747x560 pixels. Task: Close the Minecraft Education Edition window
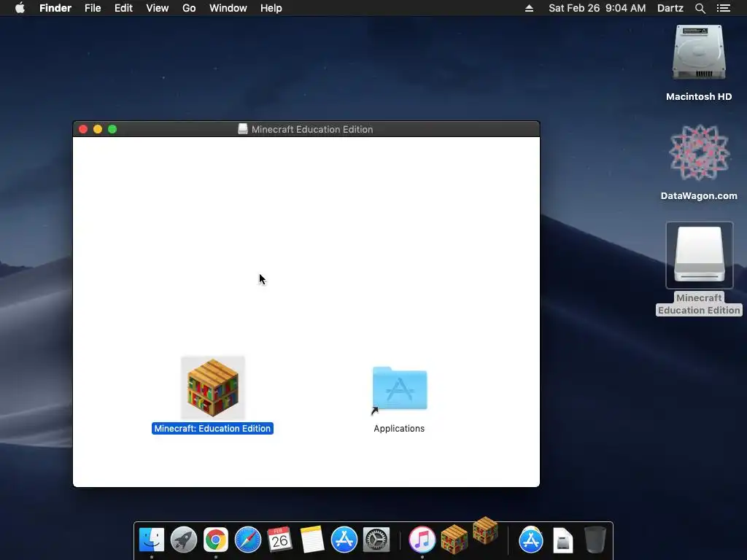point(83,129)
